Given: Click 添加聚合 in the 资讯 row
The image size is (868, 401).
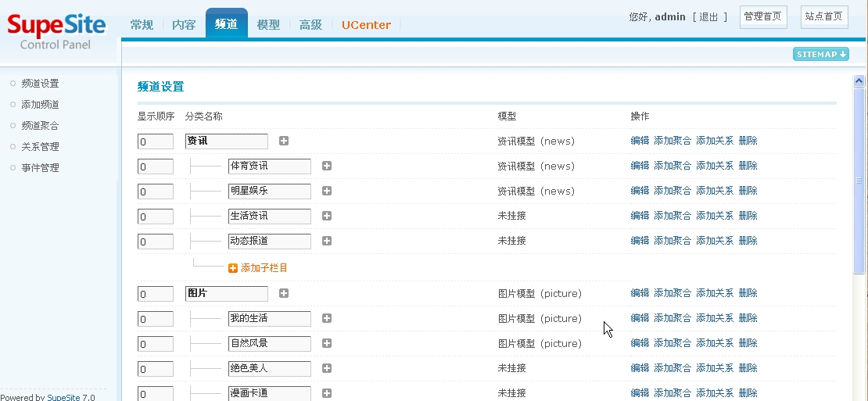Looking at the screenshot, I should (672, 141).
